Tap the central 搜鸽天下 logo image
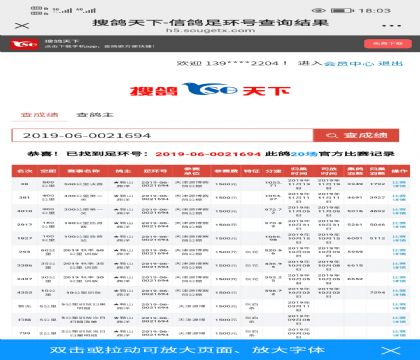 coord(210,90)
